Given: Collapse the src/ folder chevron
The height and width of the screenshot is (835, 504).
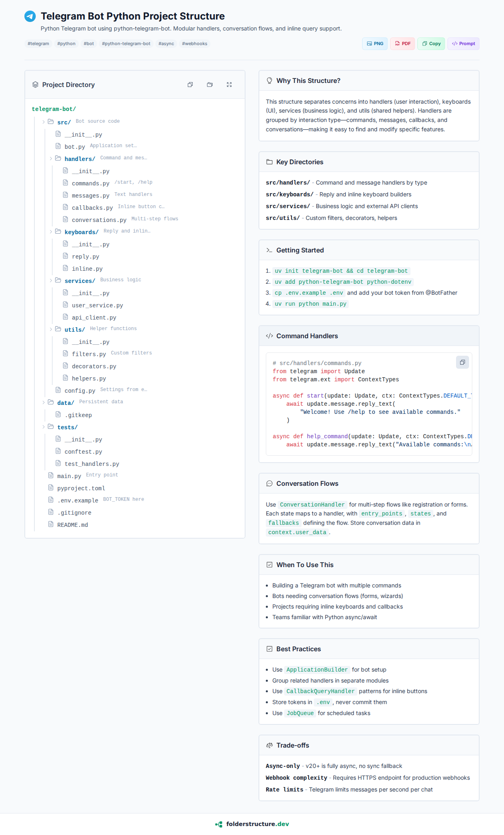Looking at the screenshot, I should point(43,122).
